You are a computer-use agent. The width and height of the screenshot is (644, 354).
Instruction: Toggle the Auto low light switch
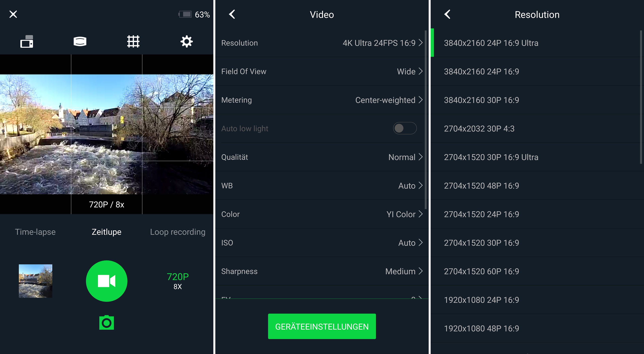point(405,128)
